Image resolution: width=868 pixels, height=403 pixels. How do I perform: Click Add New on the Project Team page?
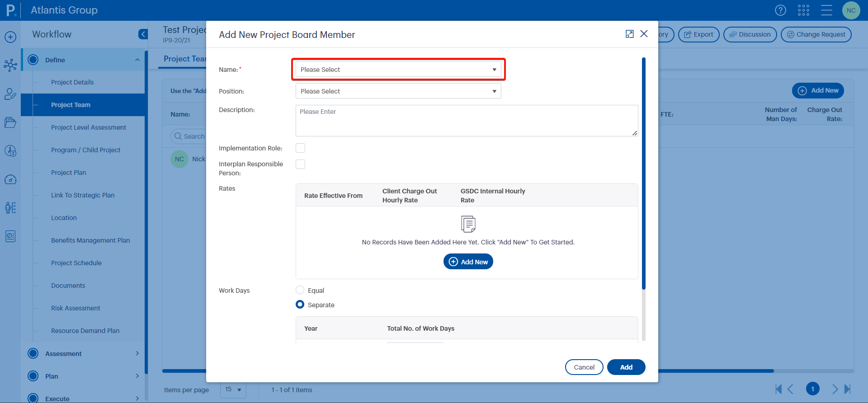point(818,90)
